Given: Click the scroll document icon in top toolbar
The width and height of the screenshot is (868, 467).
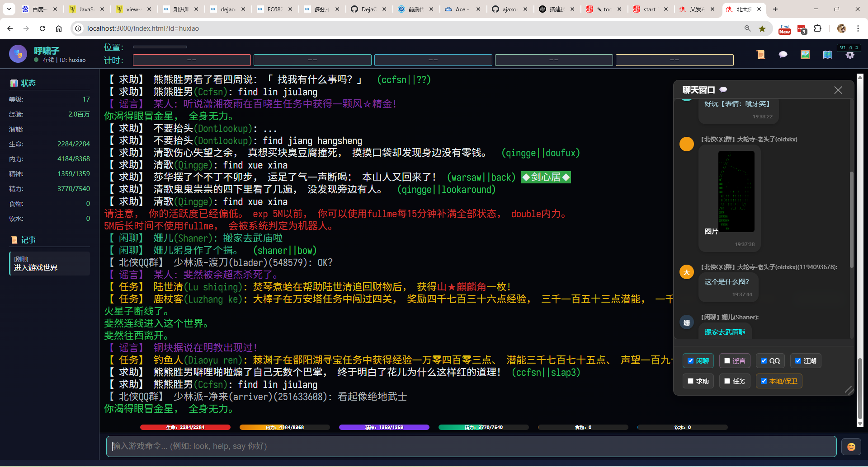Looking at the screenshot, I should point(761,54).
